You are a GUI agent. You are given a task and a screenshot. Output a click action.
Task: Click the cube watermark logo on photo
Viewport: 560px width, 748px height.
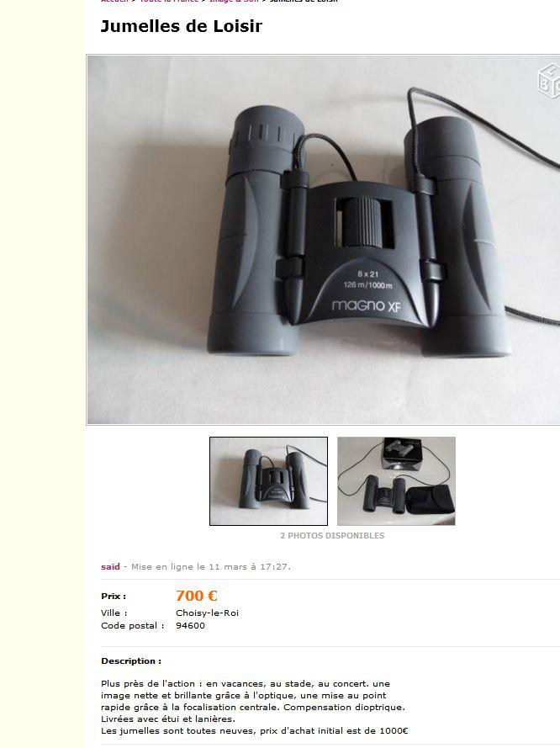[548, 81]
